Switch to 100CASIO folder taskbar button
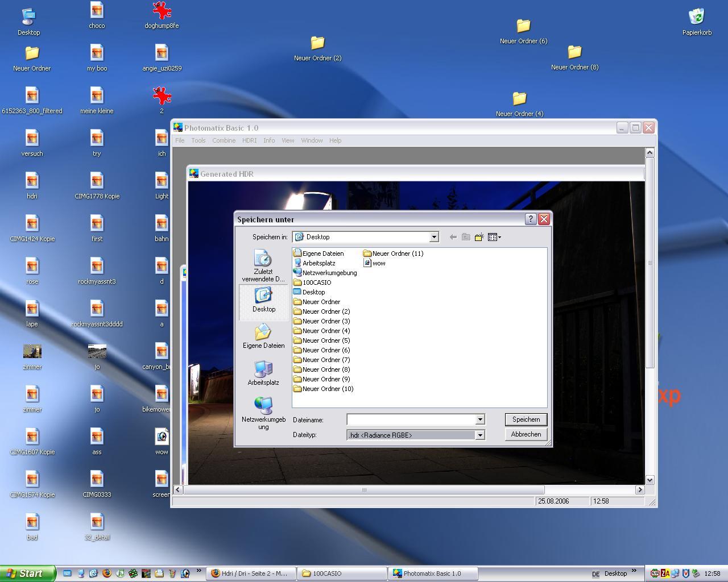This screenshot has height=582, width=728. pos(342,573)
